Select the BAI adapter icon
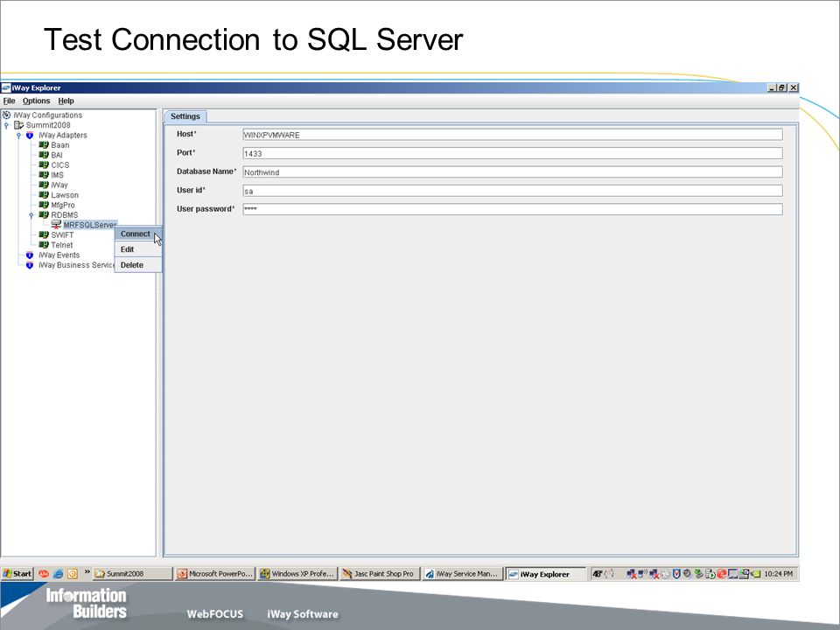The width and height of the screenshot is (840, 630). pyautogui.click(x=44, y=155)
